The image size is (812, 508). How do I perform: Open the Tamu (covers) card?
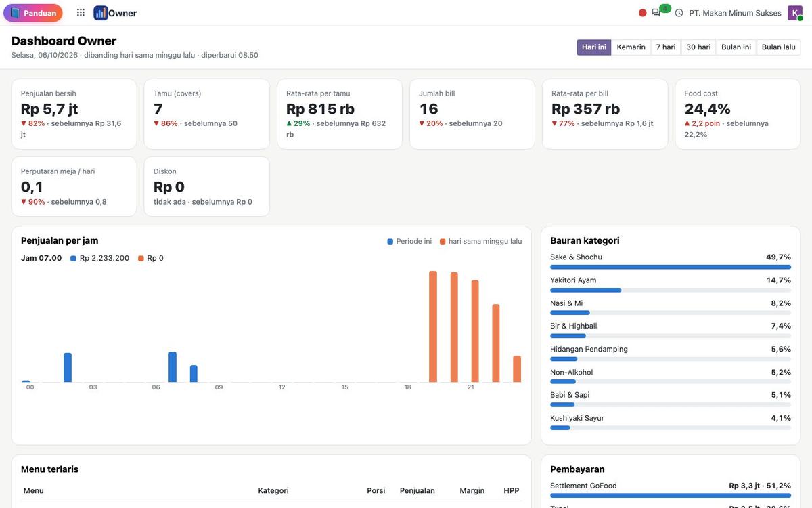[206, 114]
